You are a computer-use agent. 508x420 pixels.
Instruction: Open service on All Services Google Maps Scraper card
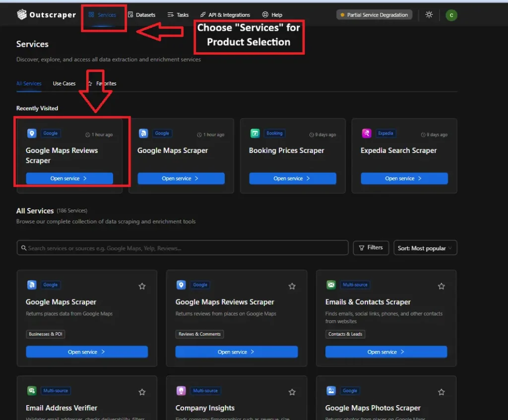(x=87, y=352)
